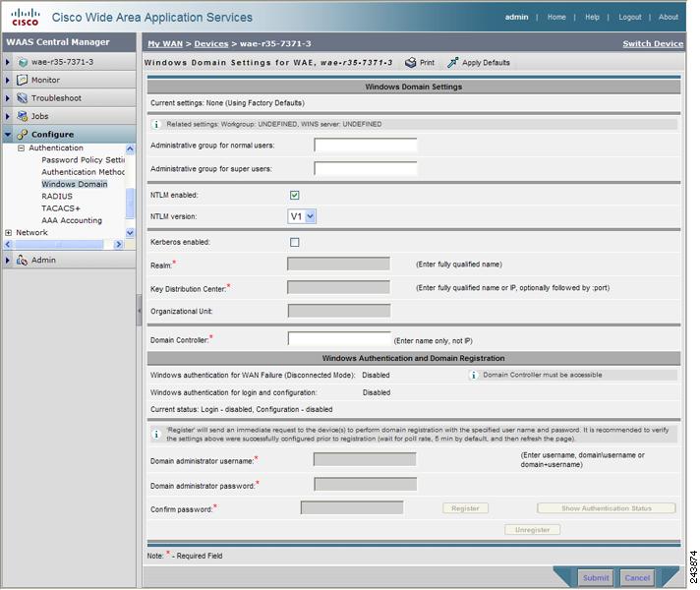Click the Logout link

click(629, 17)
